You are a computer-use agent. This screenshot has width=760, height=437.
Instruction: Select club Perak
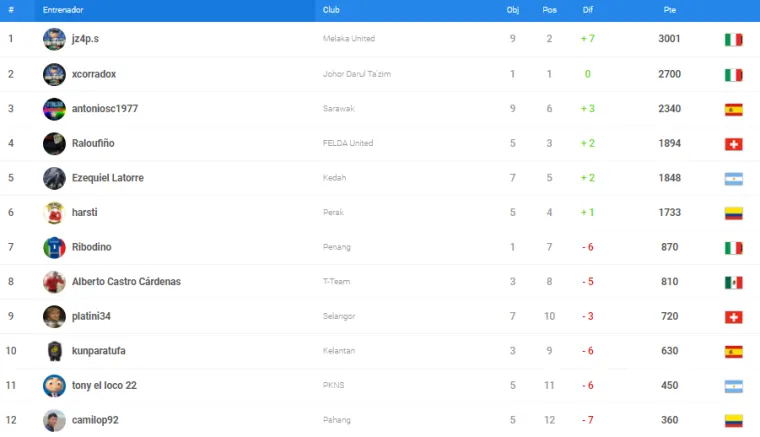point(333,212)
